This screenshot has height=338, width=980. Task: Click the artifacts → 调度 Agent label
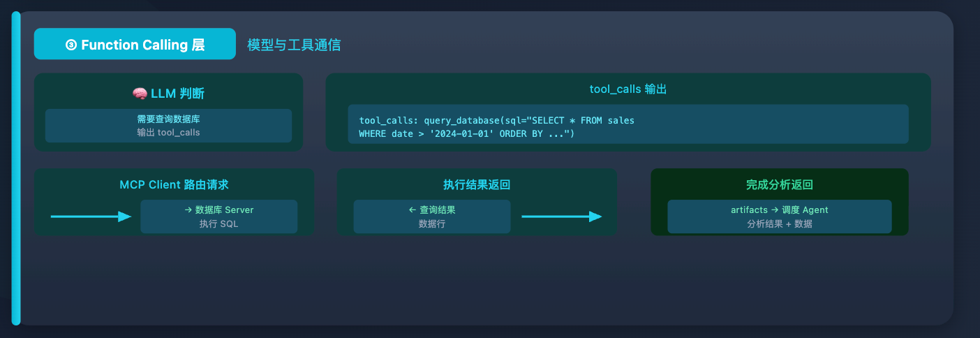(x=779, y=210)
